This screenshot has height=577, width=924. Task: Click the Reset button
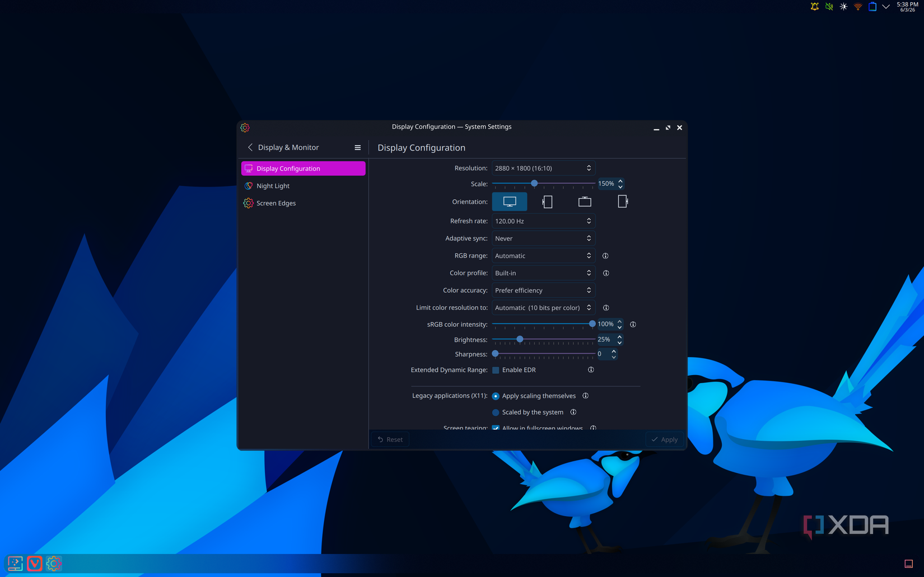390,439
